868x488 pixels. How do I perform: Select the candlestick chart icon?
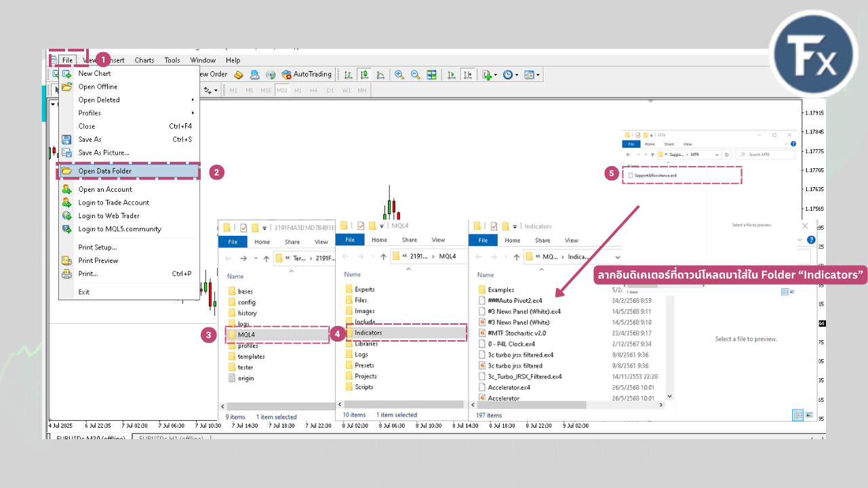364,75
